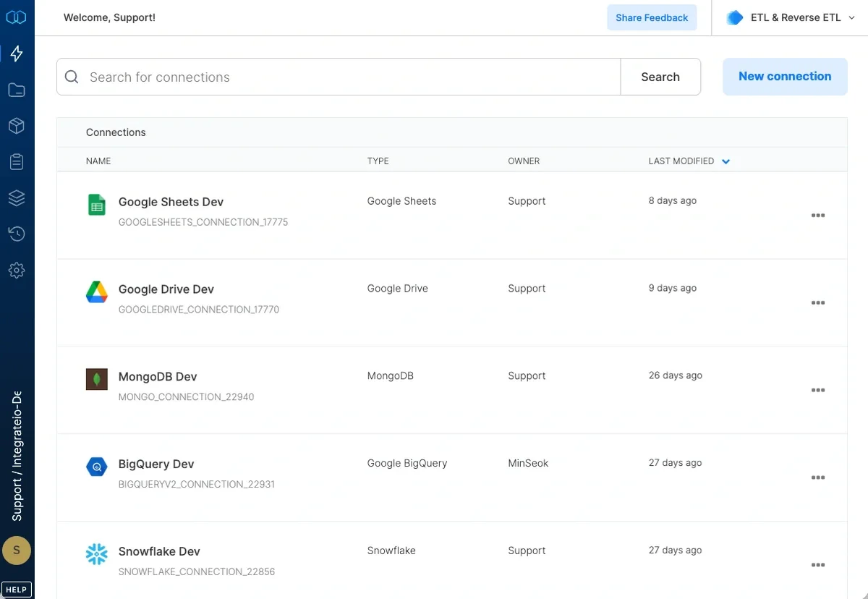The height and width of the screenshot is (599, 868).
Task: Click the Connections table heading
Action: pyautogui.click(x=116, y=132)
